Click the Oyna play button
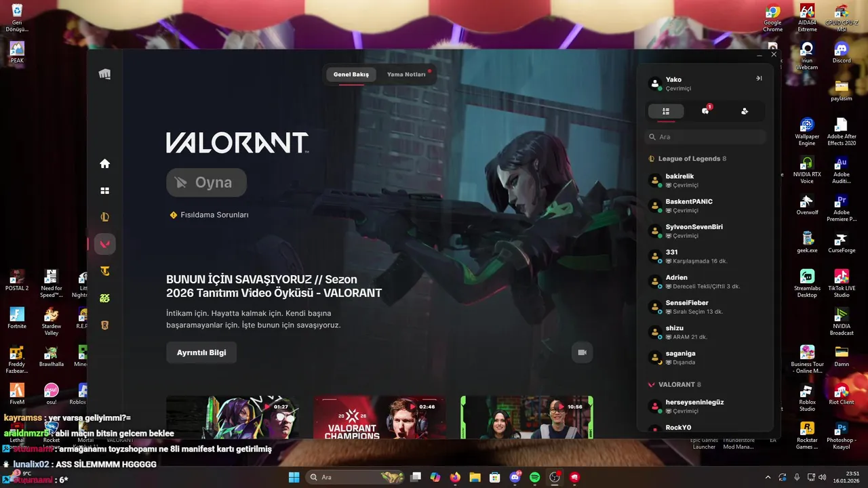868x488 pixels. [206, 182]
